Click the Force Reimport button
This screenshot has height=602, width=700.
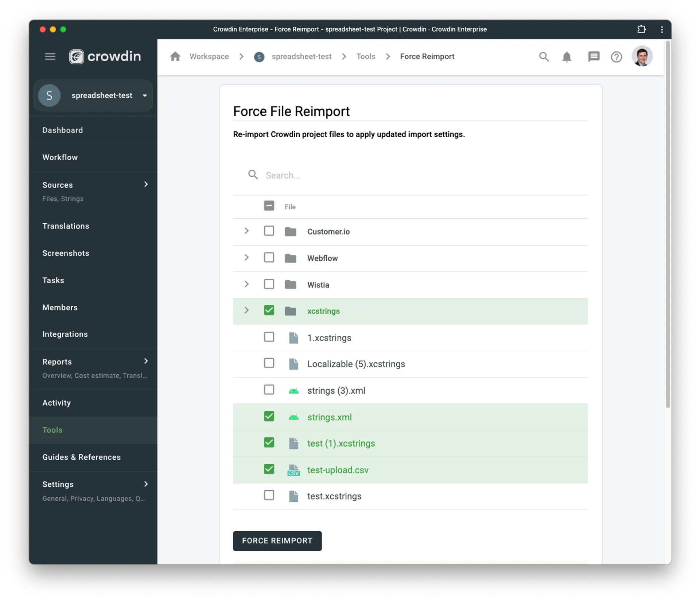pyautogui.click(x=277, y=541)
